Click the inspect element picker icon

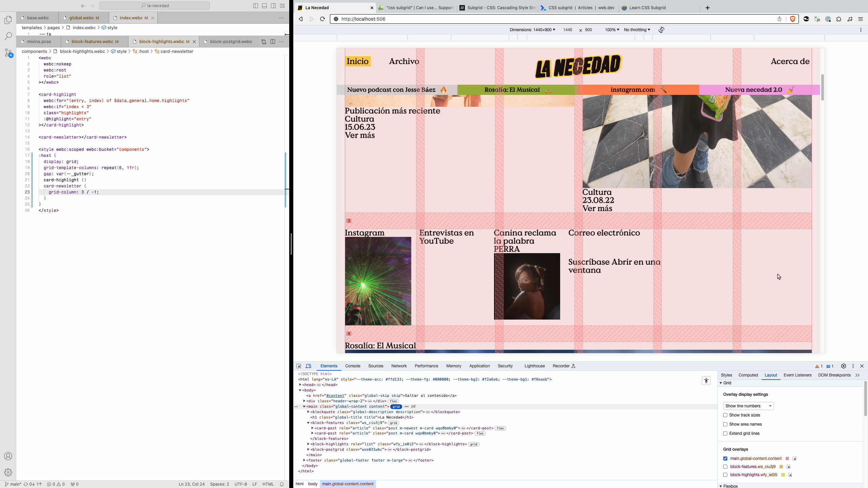pyautogui.click(x=299, y=366)
